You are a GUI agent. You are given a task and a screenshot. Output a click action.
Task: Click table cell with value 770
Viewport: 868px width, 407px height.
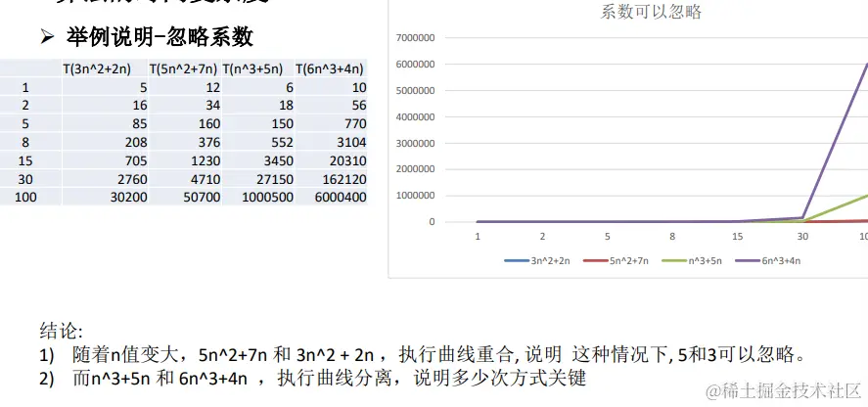pos(355,124)
